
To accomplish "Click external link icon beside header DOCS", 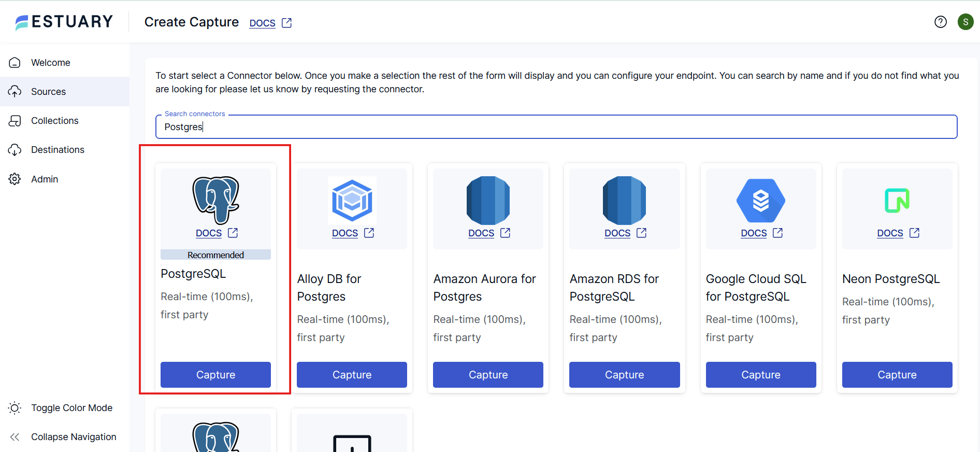I will point(287,23).
